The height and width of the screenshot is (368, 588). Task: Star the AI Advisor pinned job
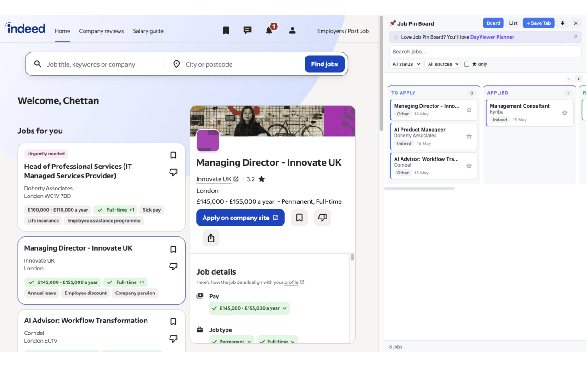tap(469, 166)
